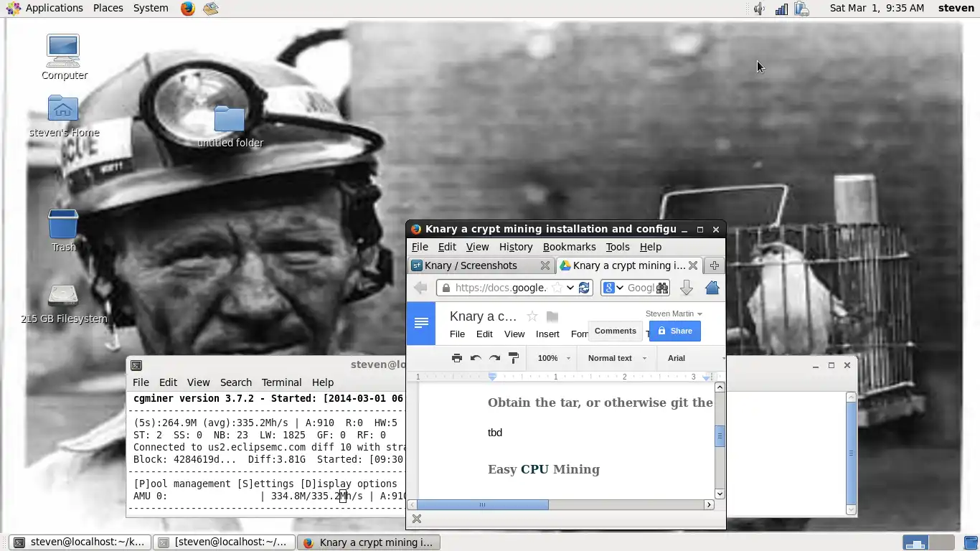This screenshot has width=980, height=551.
Task: Expand the Normal text style dropdown
Action: [616, 358]
